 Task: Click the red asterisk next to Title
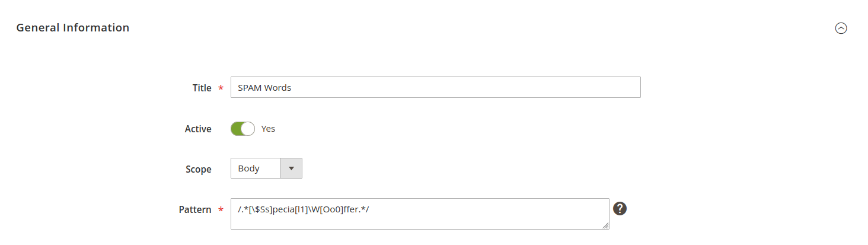[x=221, y=88]
